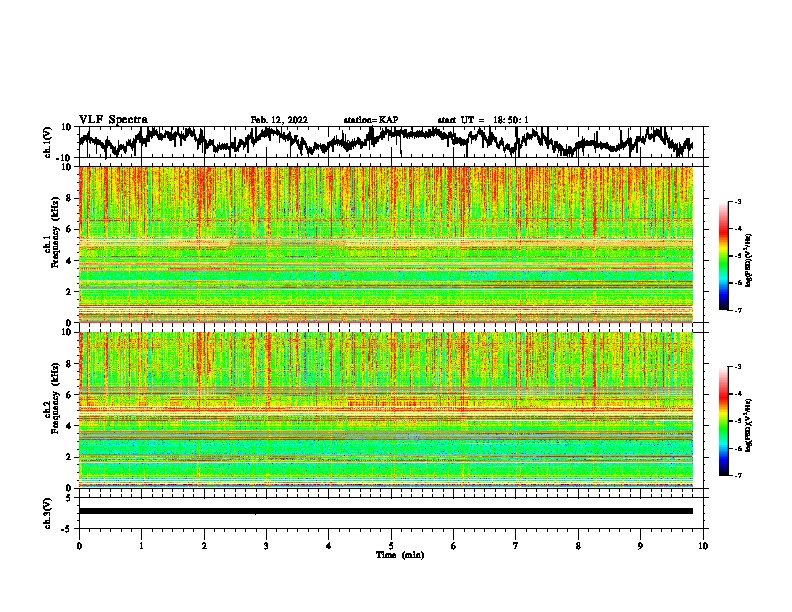Click the '-3' tick on ch.1 colorbar
The height and width of the screenshot is (612, 792).
pos(737,201)
